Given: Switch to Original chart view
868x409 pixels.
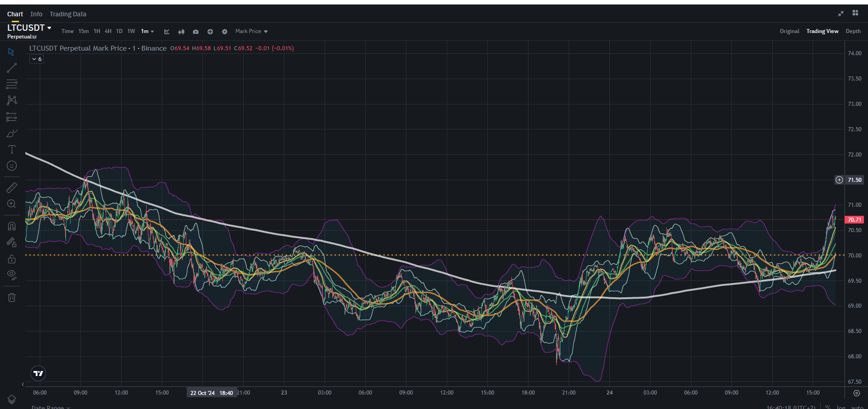Looking at the screenshot, I should point(789,31).
